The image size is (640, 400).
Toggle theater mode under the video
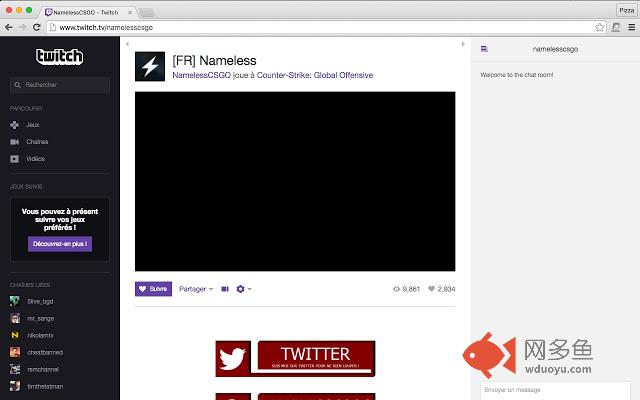pos(225,289)
